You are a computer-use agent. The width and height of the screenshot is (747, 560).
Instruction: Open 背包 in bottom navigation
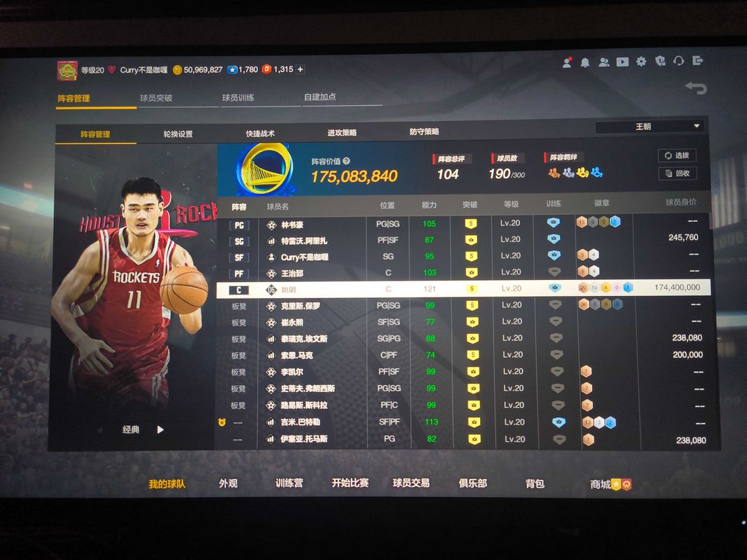point(535,484)
